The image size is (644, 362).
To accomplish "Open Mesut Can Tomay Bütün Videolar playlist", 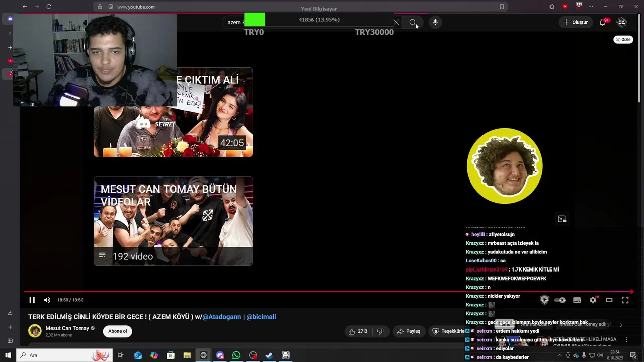I will (x=173, y=221).
